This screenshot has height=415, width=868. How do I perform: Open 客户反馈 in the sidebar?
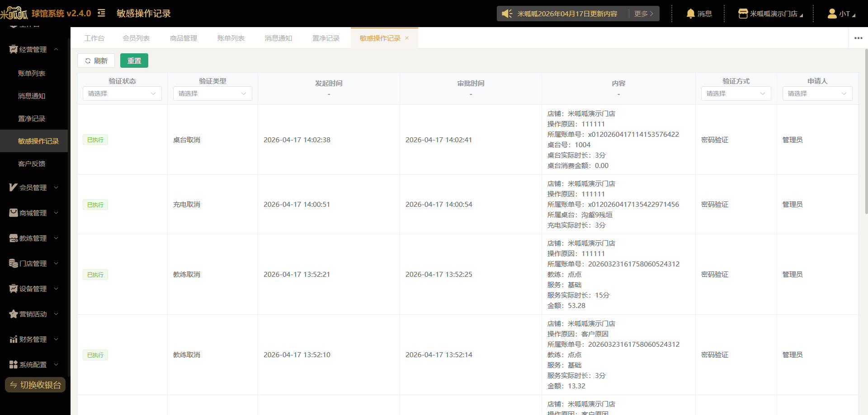point(34,163)
